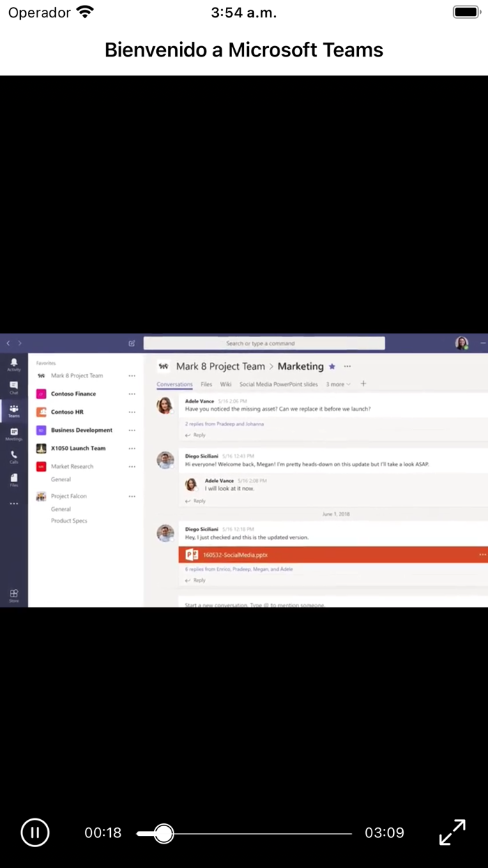Click the Favorites header in team list

click(x=46, y=363)
